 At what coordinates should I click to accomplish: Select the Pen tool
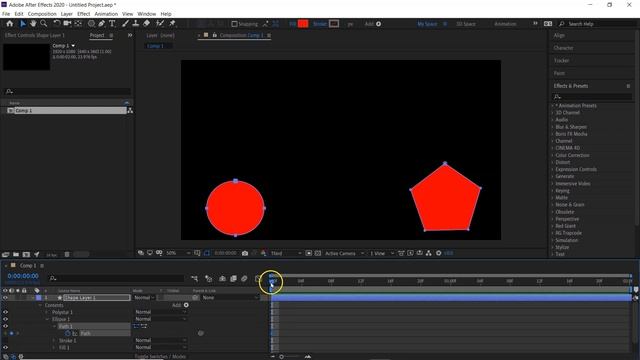(102, 24)
